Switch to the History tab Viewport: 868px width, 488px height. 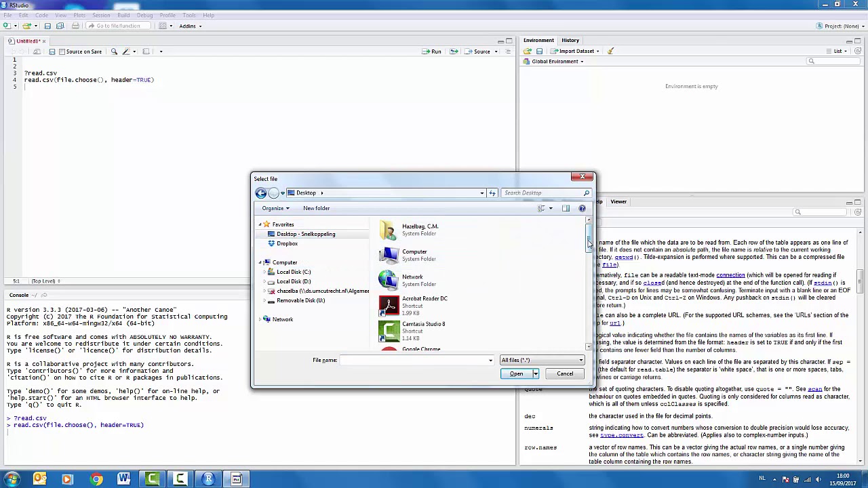click(x=570, y=40)
